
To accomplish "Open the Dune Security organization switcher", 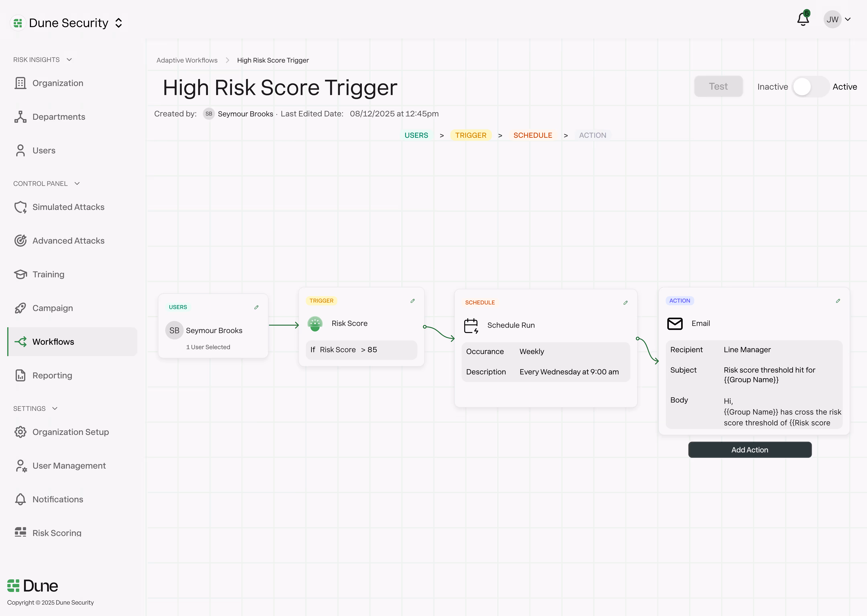I will tap(118, 23).
